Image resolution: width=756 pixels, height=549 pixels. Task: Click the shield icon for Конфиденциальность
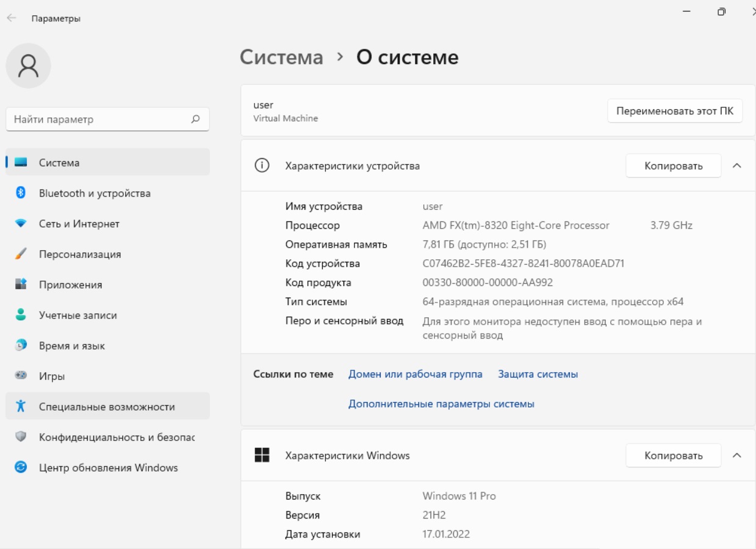pos(21,437)
